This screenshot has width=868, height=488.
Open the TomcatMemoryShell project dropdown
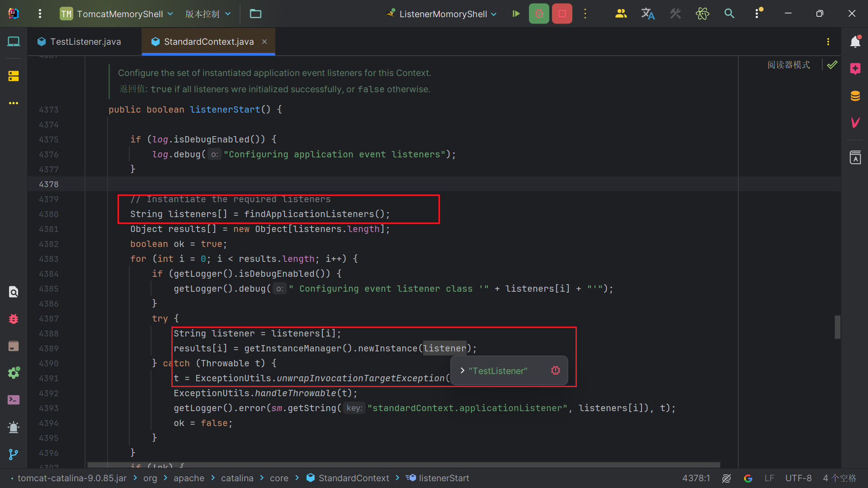pos(117,14)
